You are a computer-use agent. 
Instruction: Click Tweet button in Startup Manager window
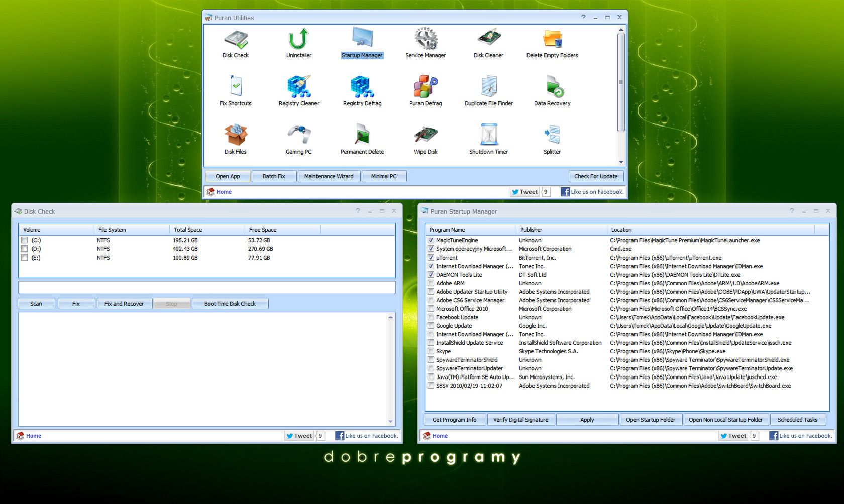(x=733, y=436)
